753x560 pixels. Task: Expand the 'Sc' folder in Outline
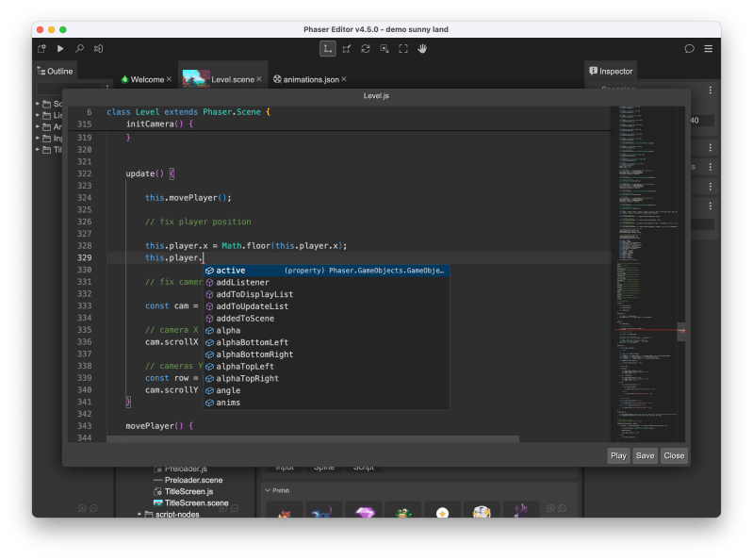coord(38,104)
